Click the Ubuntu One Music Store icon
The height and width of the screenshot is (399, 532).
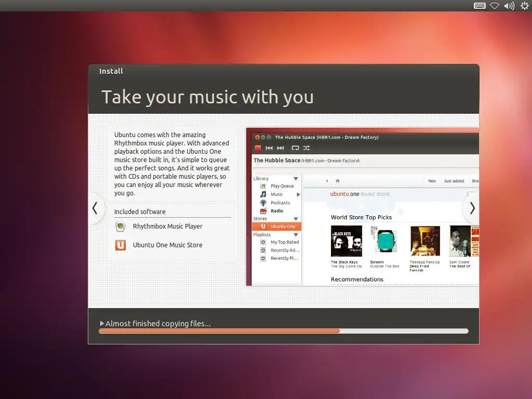pyautogui.click(x=121, y=245)
